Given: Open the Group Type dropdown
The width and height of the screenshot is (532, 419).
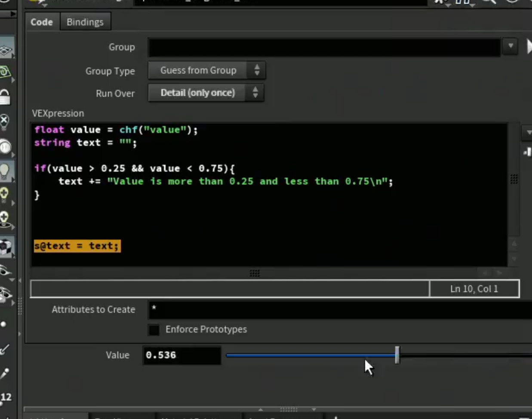Looking at the screenshot, I should (x=207, y=71).
